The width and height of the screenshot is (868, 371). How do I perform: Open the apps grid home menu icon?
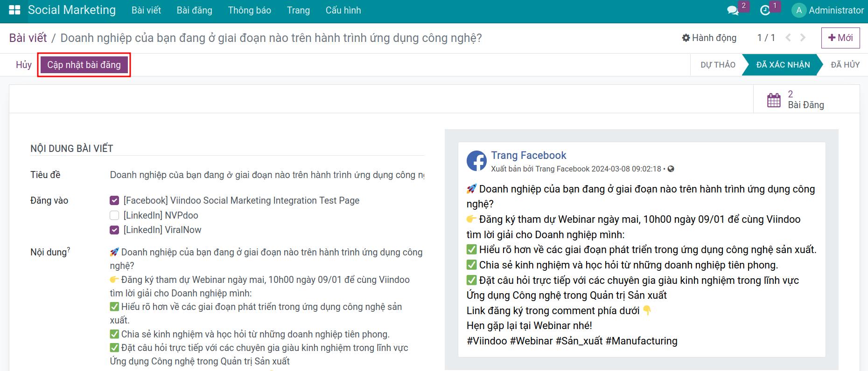pos(14,10)
